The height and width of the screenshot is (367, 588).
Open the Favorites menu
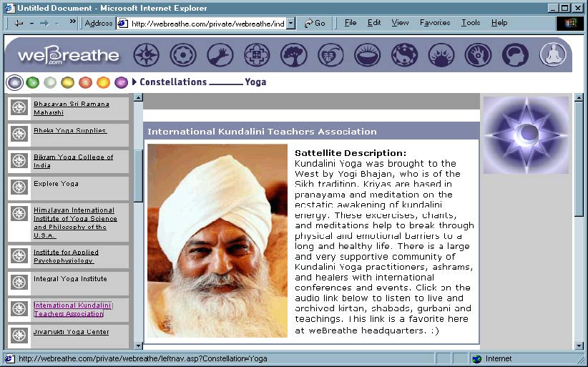tap(435, 23)
